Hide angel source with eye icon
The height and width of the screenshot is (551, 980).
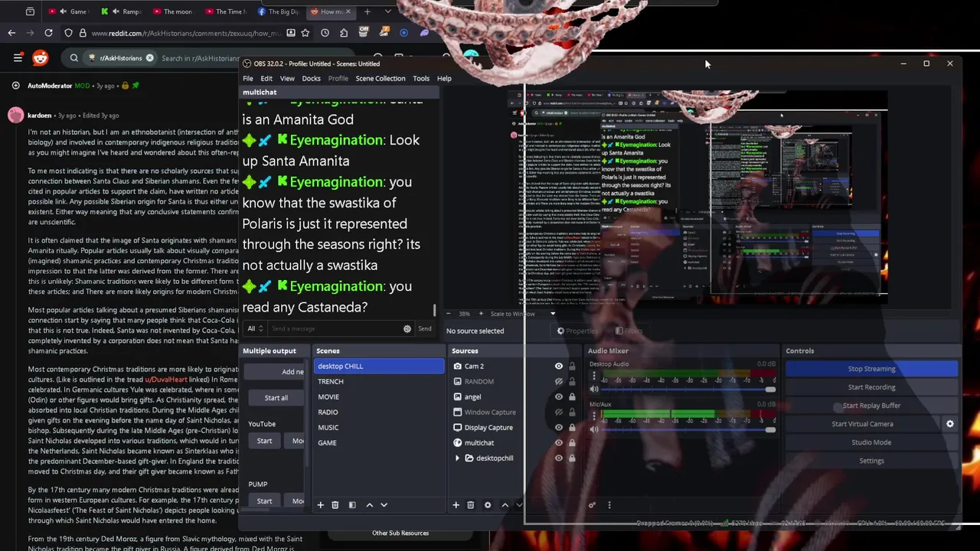pyautogui.click(x=559, y=396)
